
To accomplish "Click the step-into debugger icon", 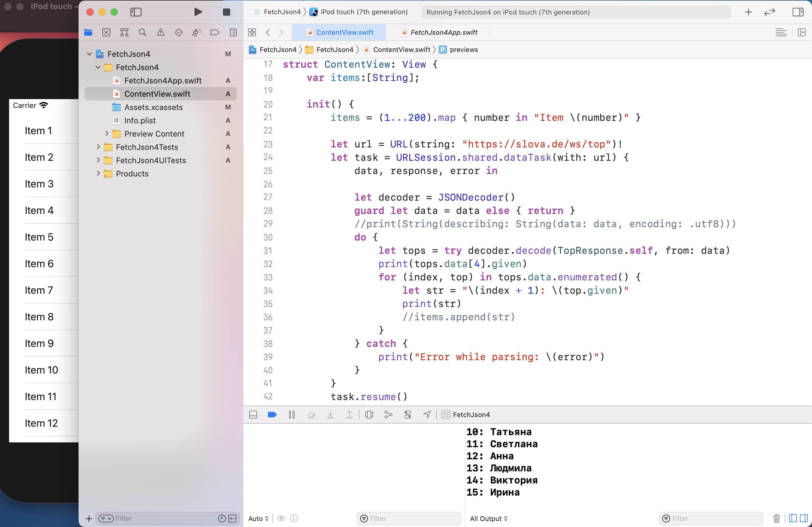I will point(330,415).
